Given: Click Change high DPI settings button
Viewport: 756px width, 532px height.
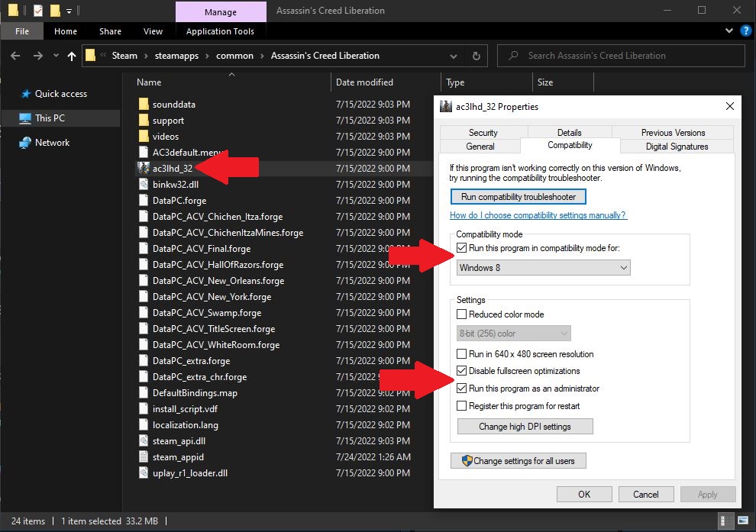Looking at the screenshot, I should [525, 427].
